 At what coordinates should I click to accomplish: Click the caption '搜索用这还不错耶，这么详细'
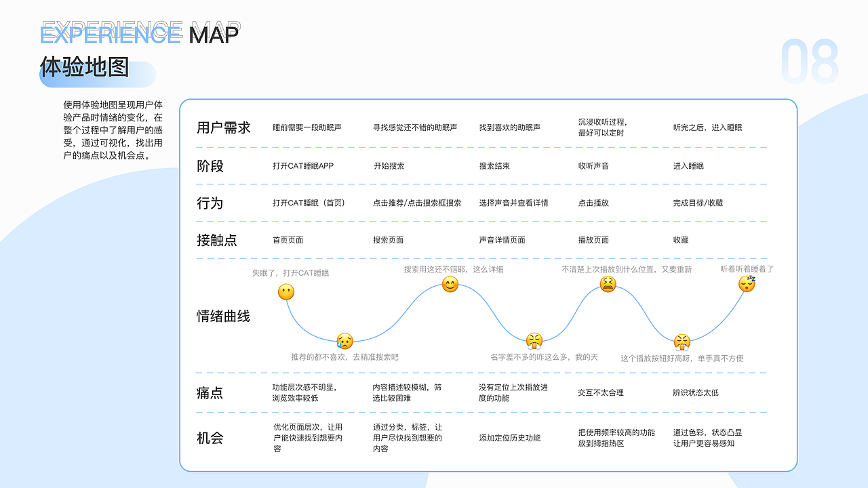point(454,269)
